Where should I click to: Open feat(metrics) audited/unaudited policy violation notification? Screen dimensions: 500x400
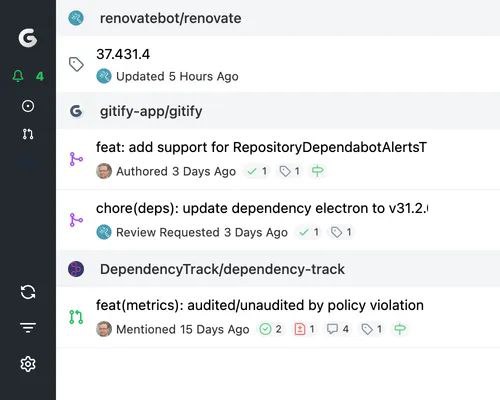pos(278,317)
